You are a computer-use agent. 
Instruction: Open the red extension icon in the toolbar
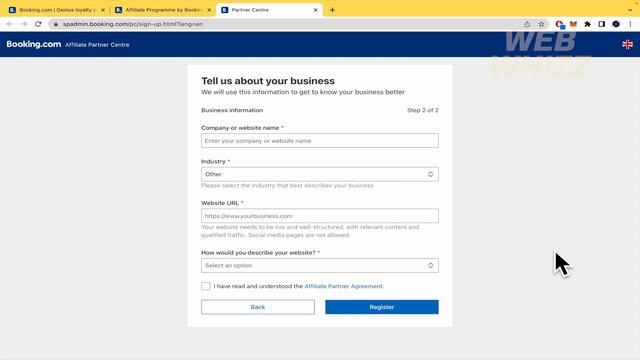(560, 24)
